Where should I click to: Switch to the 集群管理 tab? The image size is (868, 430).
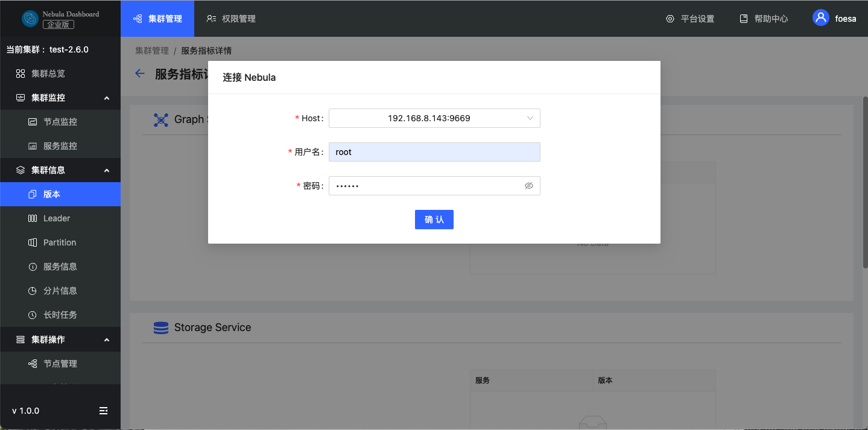coord(157,19)
